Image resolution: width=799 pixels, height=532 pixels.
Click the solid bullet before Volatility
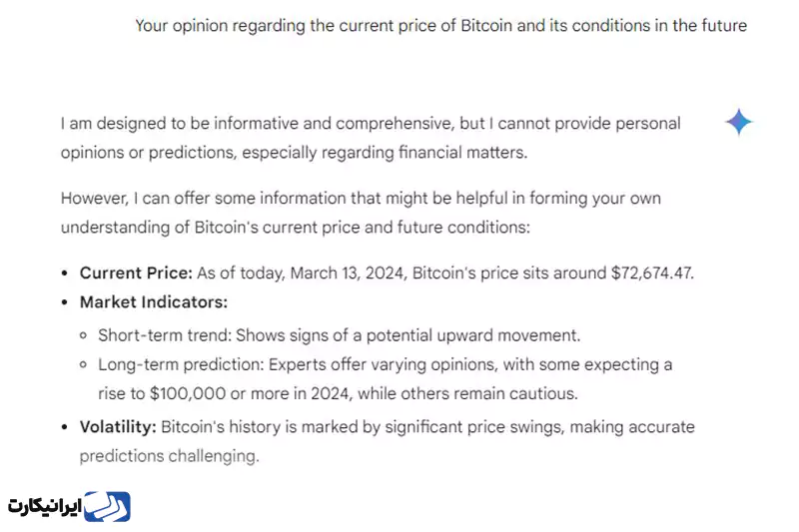point(64,427)
